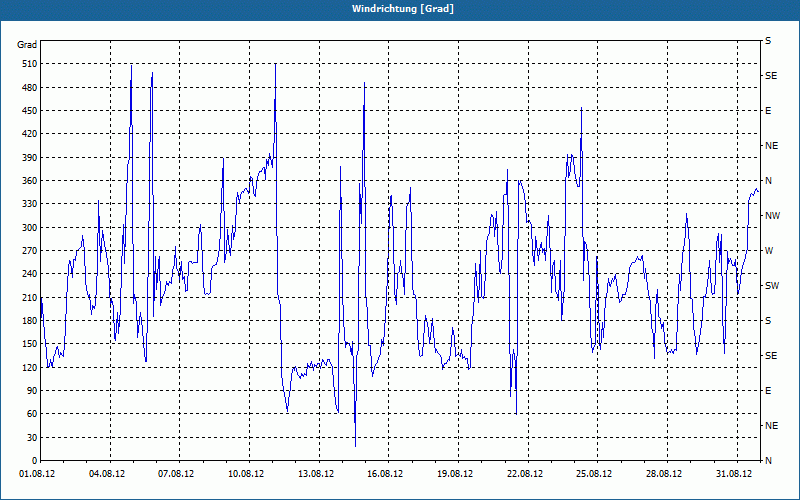Click the E compass label beside 450
Viewport: 800px width, 500px height.
[x=768, y=111]
